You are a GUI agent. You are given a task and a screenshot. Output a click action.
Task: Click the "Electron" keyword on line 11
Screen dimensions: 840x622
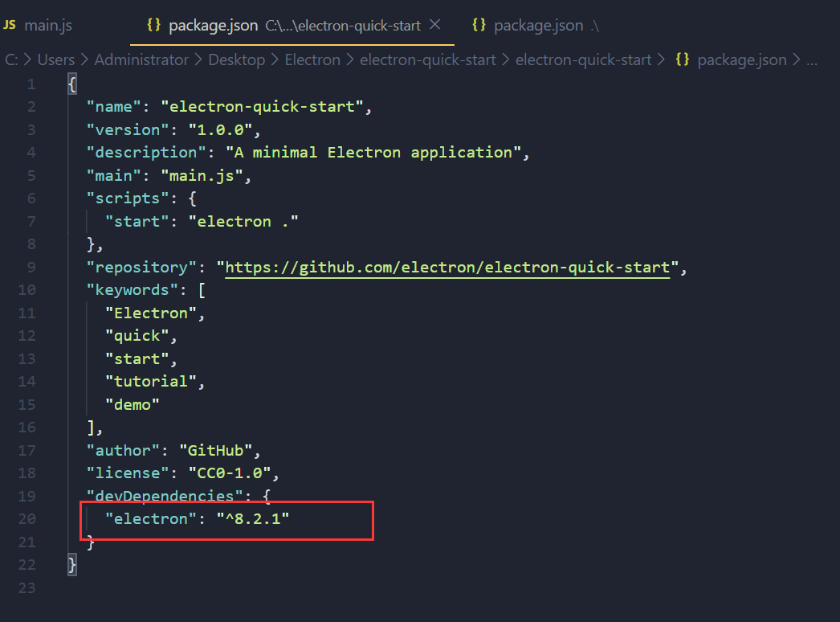151,313
